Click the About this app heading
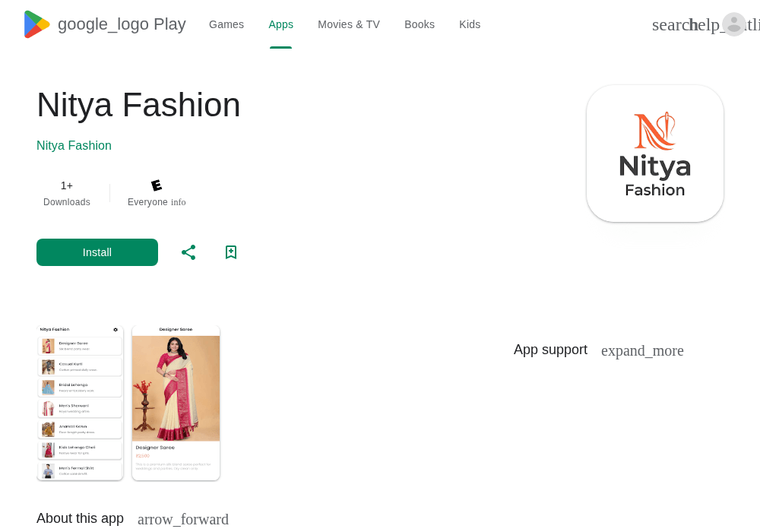The width and height of the screenshot is (760, 532). (80, 518)
